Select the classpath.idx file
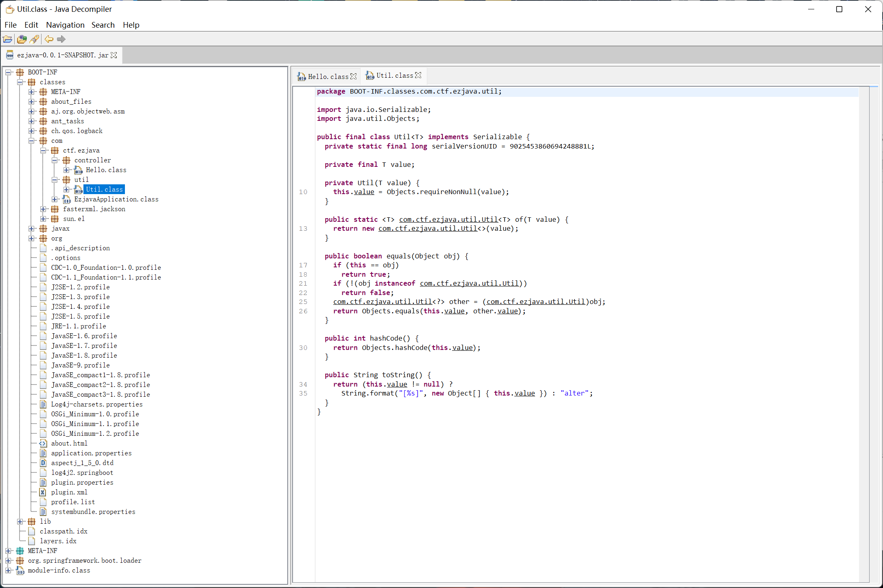The width and height of the screenshot is (883, 588). tap(63, 531)
